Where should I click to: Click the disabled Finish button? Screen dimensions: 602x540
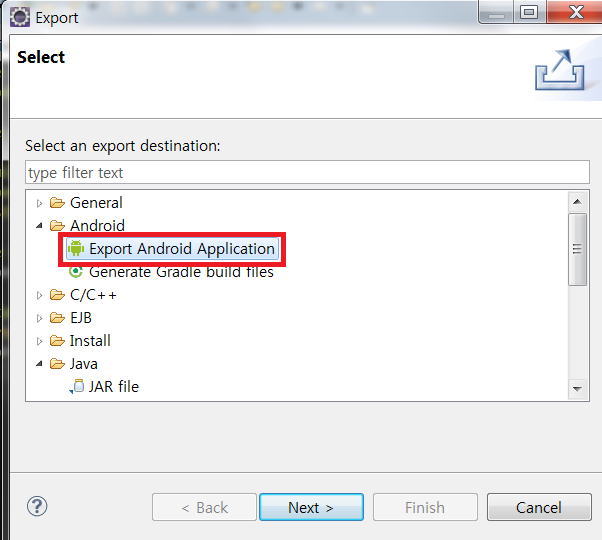(425, 507)
